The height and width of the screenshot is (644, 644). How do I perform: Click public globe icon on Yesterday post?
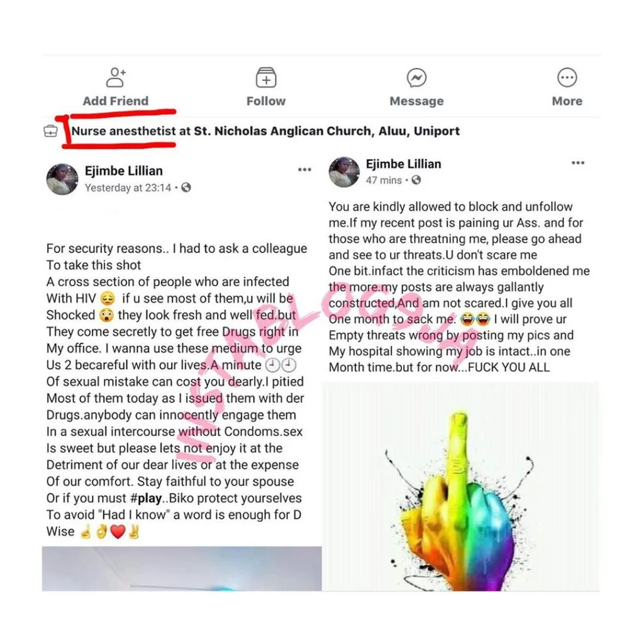(186, 187)
